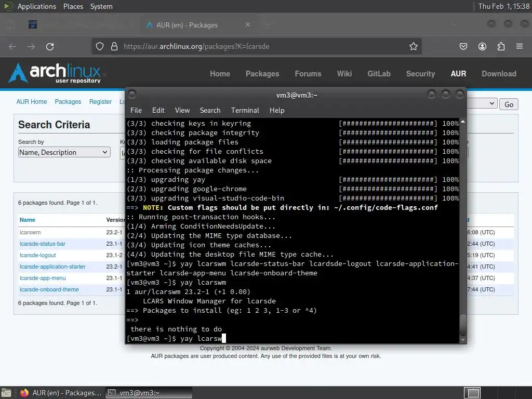Open the terminal View menu

point(182,110)
